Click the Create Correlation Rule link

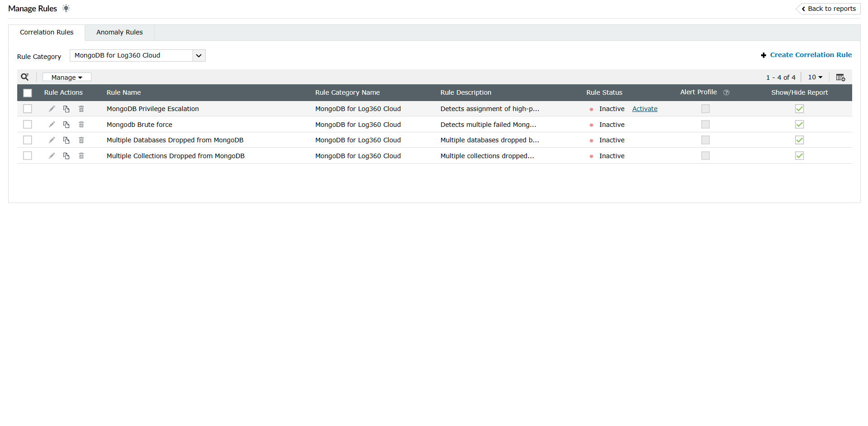coord(811,55)
